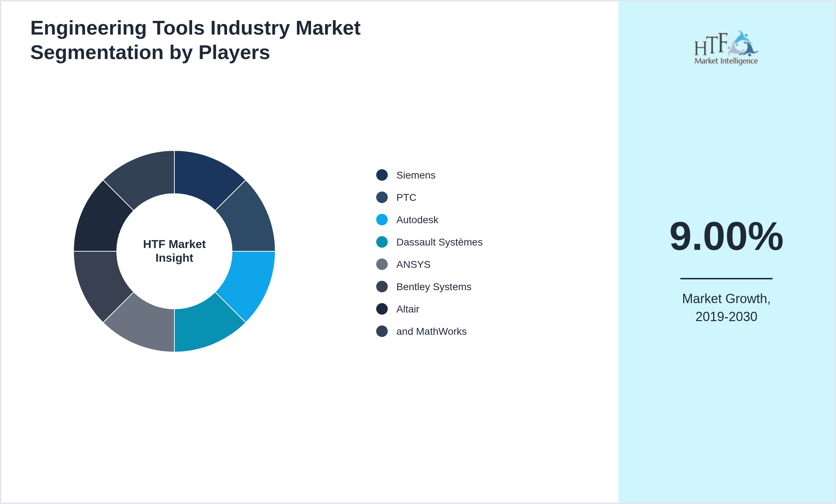
Task: Toggle the PTC legend label
Action: [406, 198]
